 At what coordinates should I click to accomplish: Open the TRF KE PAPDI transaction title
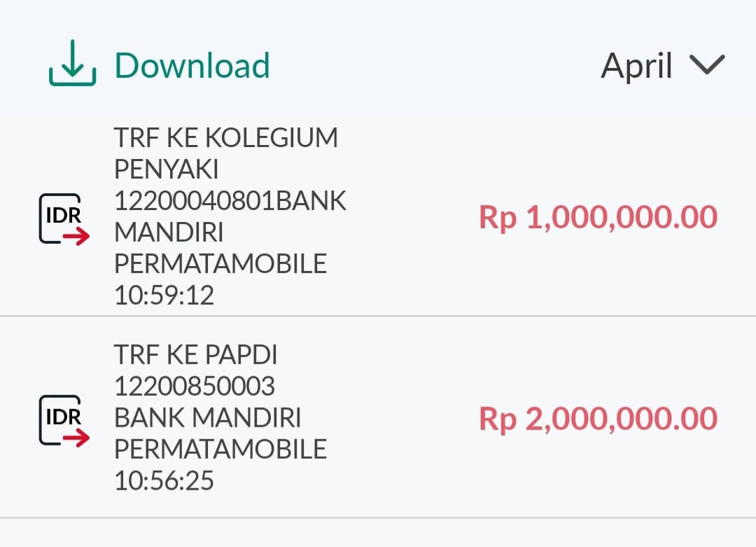tap(195, 356)
